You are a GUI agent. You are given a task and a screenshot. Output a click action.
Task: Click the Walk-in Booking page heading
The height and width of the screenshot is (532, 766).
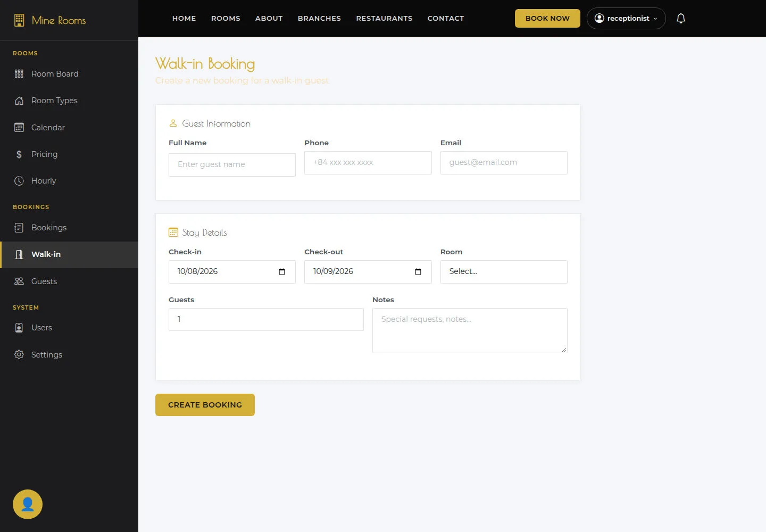pos(205,64)
